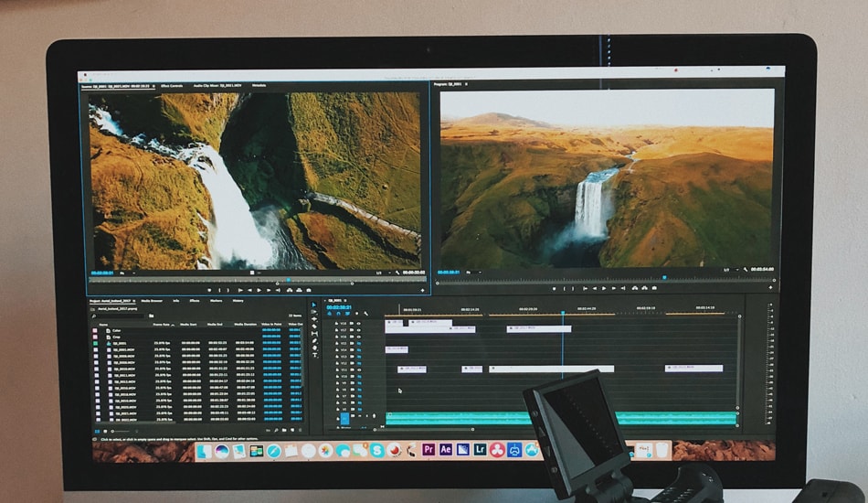
Task: Switch to the Effect Controls tab
Action: tap(171, 86)
